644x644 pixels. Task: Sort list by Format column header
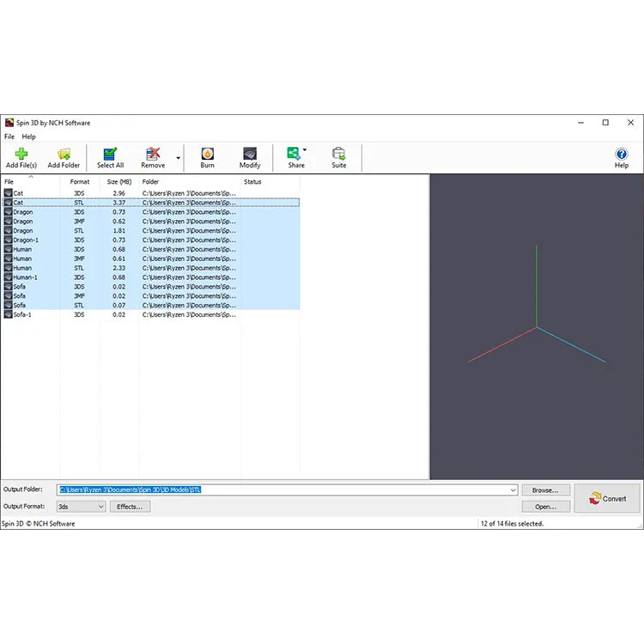pos(80,181)
